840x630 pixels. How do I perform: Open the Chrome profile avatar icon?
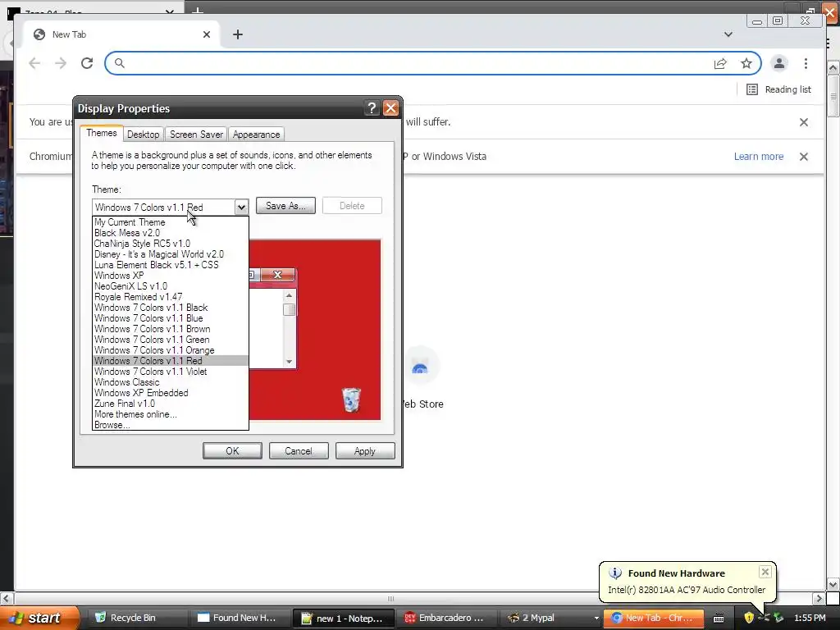pyautogui.click(x=779, y=63)
